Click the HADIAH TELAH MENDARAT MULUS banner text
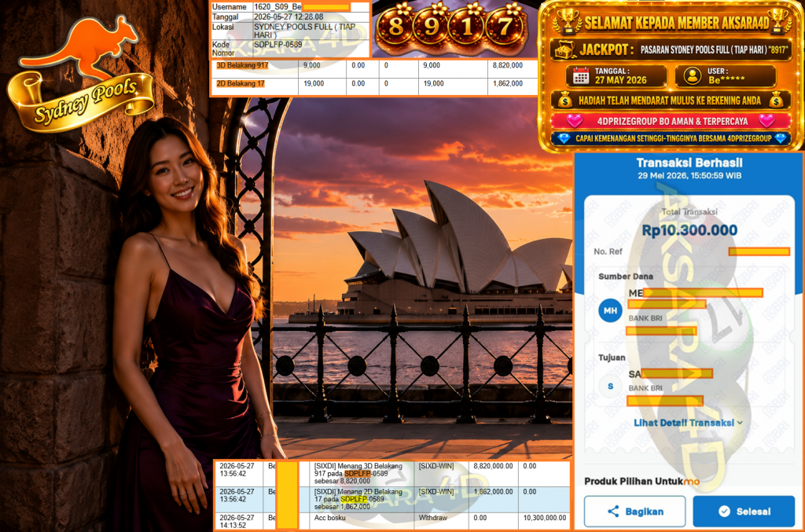This screenshot has height=532, width=805. coord(670,101)
